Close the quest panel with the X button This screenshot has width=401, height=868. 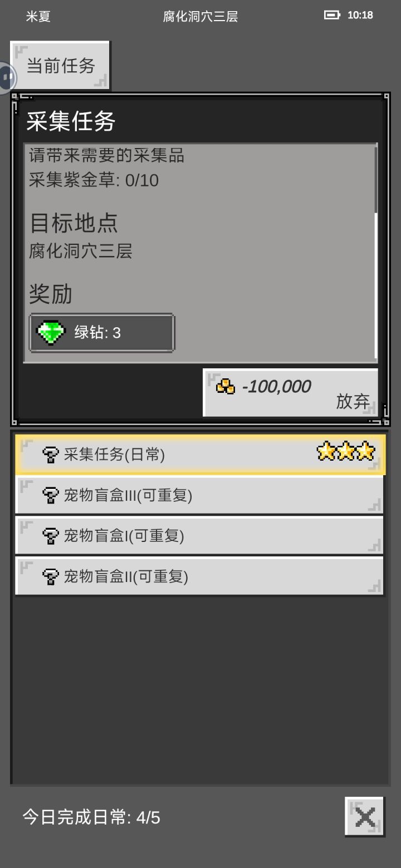pyautogui.click(x=365, y=817)
